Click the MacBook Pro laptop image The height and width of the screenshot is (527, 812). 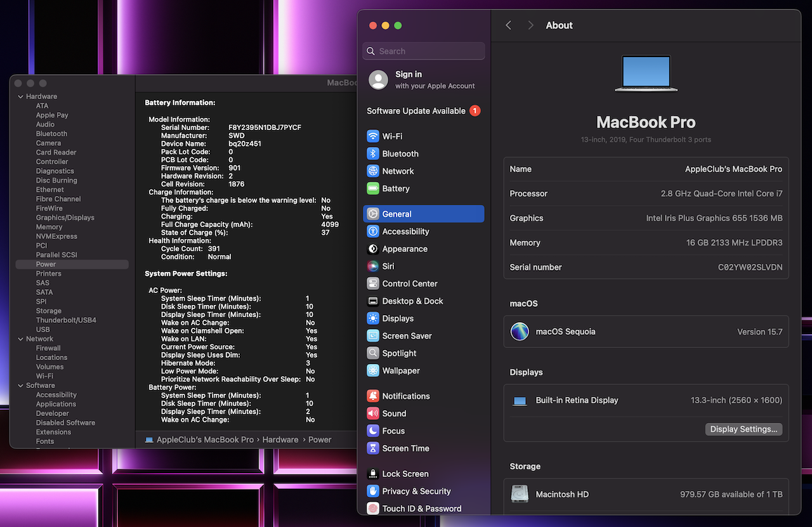click(x=646, y=74)
